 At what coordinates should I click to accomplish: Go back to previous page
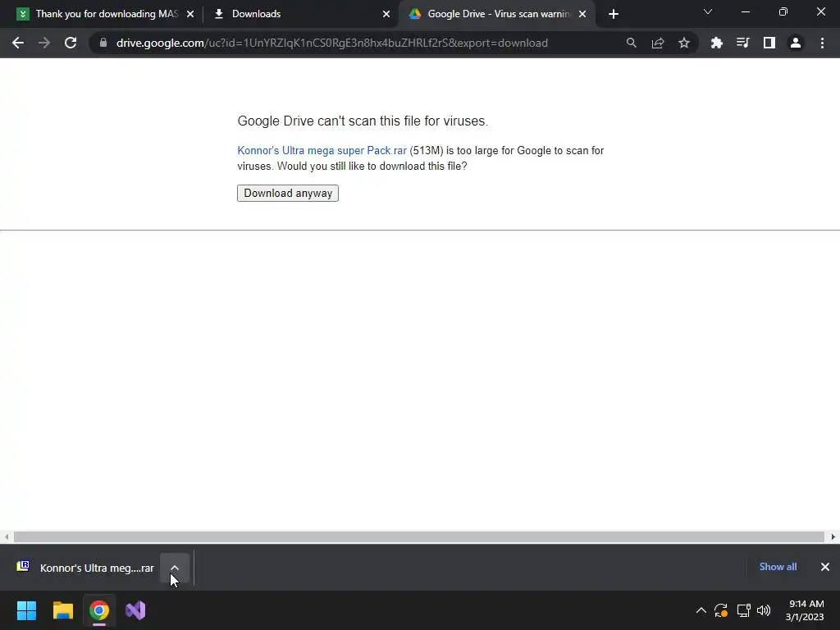18,43
